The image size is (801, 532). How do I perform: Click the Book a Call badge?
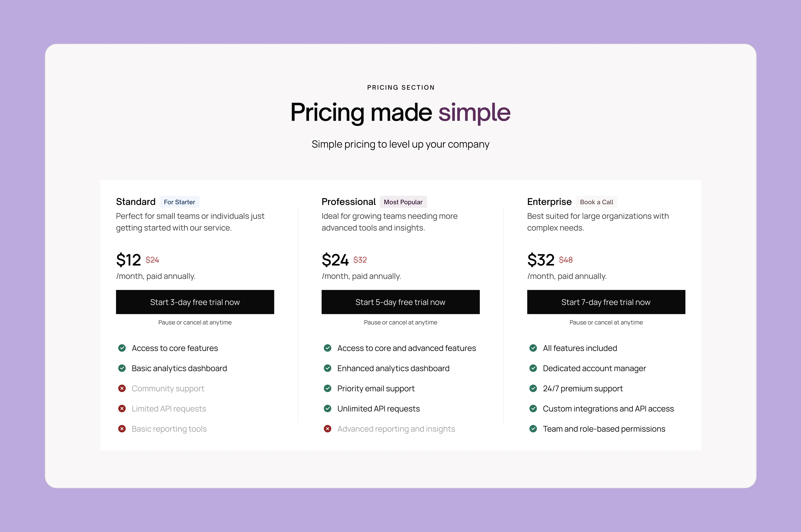point(597,202)
